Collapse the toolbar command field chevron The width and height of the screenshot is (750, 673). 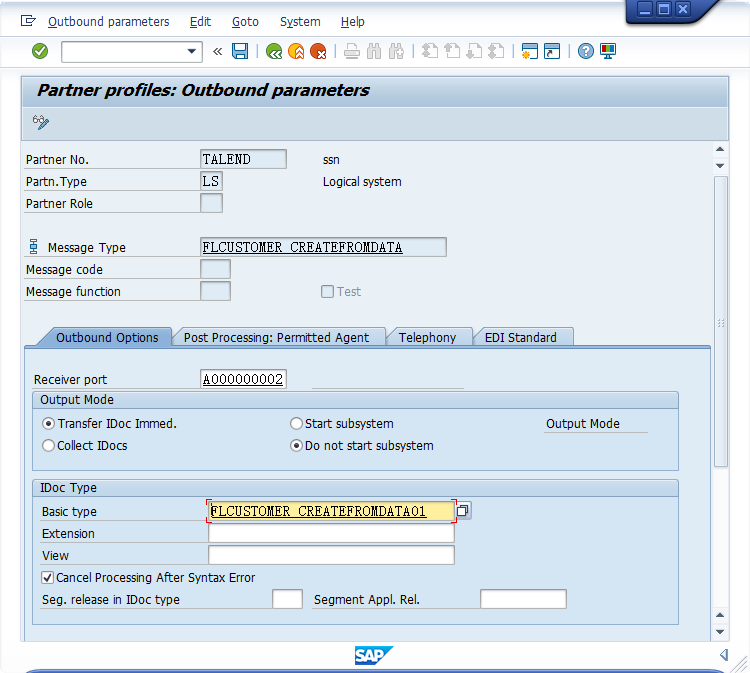[x=218, y=51]
